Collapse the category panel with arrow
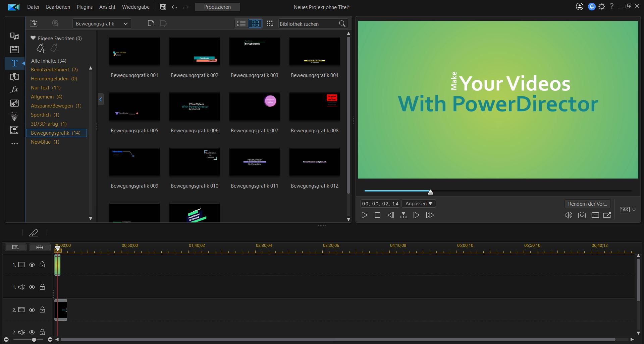Screen dimensions: 644x344 point(101,99)
